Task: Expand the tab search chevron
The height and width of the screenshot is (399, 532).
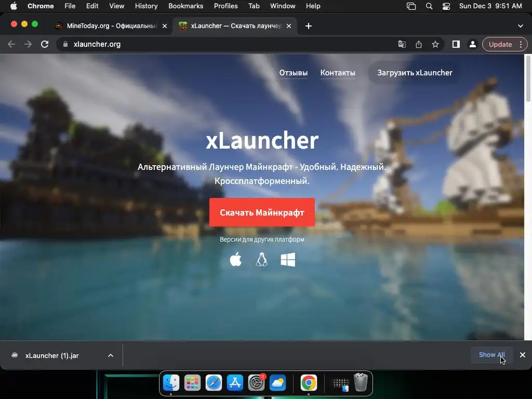Action: [521, 26]
